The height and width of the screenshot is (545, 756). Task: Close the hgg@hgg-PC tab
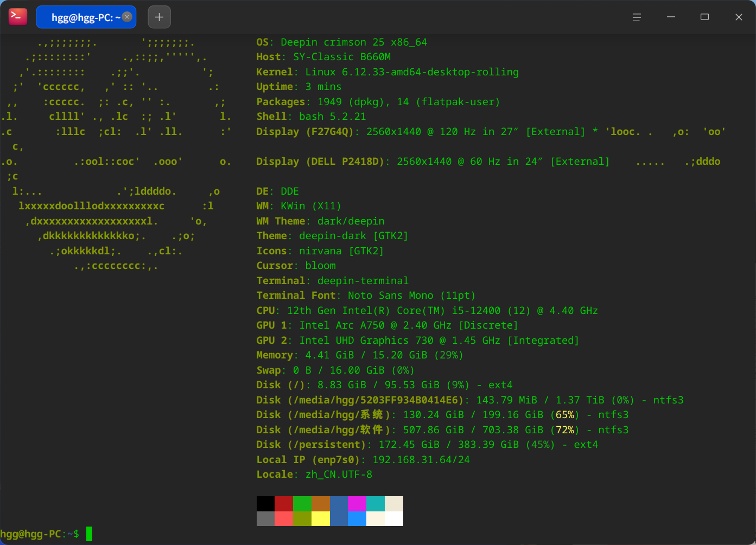pyautogui.click(x=127, y=17)
